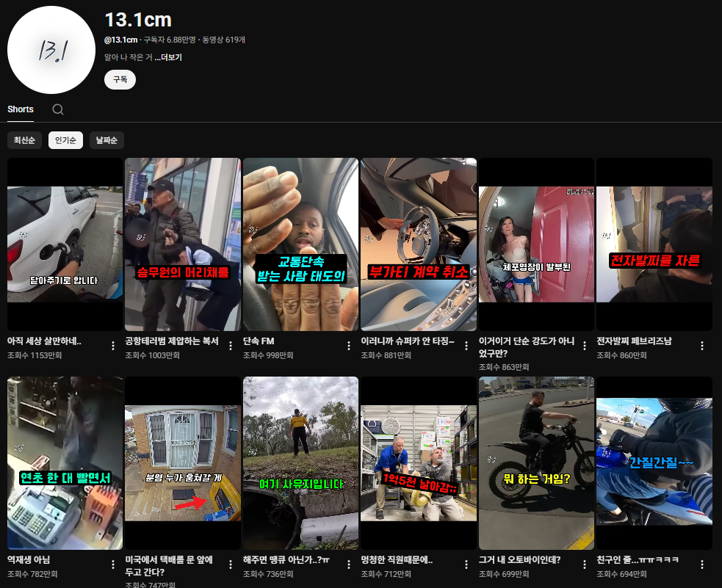Screen dimensions: 722x588
Task: Open more options for '전자발찌 페브리즈남' video
Action: click(702, 346)
